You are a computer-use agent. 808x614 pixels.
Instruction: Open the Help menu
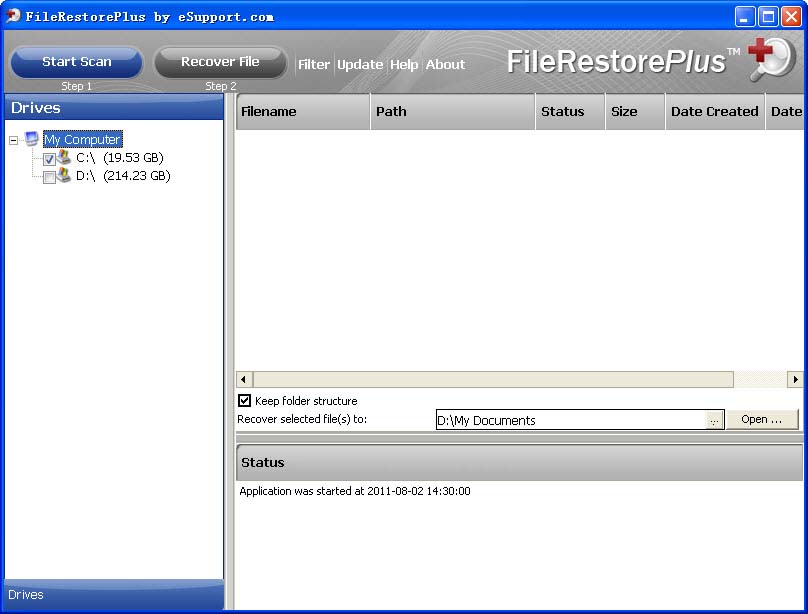coord(404,64)
